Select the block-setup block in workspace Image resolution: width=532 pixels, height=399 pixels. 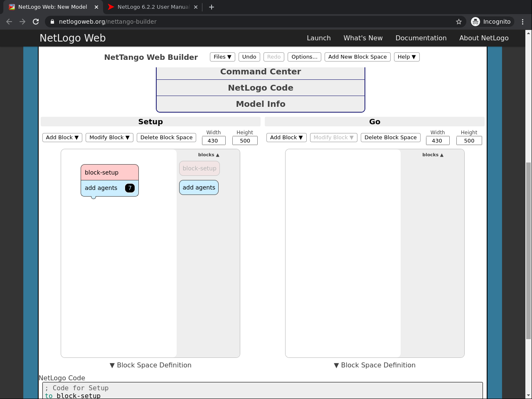coord(110,172)
